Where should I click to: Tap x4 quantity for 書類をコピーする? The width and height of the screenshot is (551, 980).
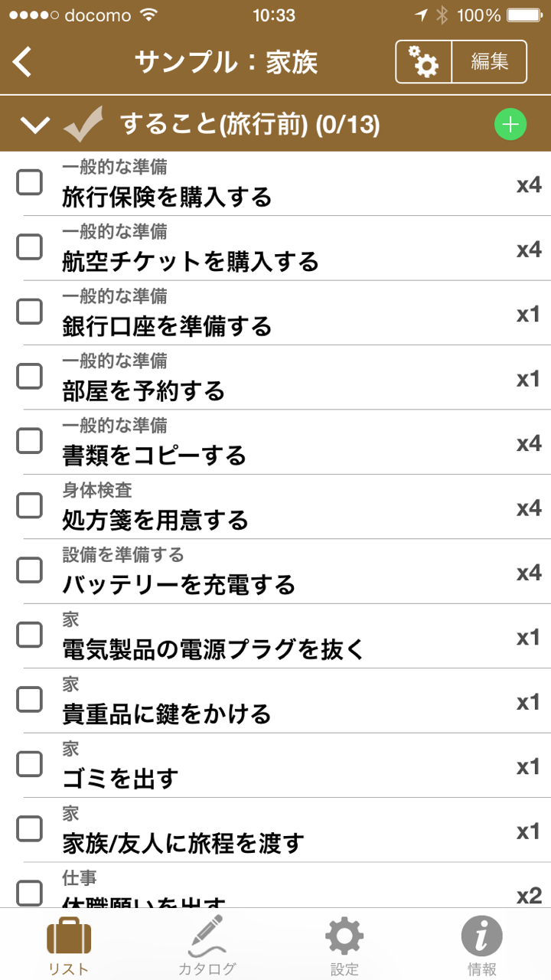(x=529, y=443)
